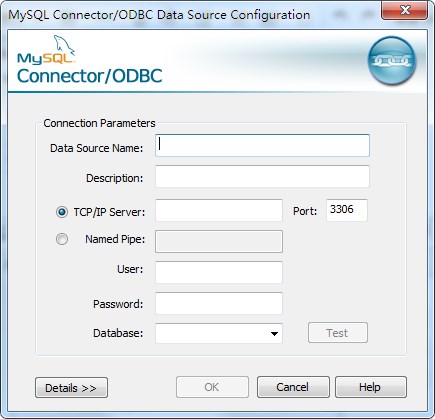The image size is (435, 419).
Task: Open Help for the ODBC dialog
Action: pos(371,387)
